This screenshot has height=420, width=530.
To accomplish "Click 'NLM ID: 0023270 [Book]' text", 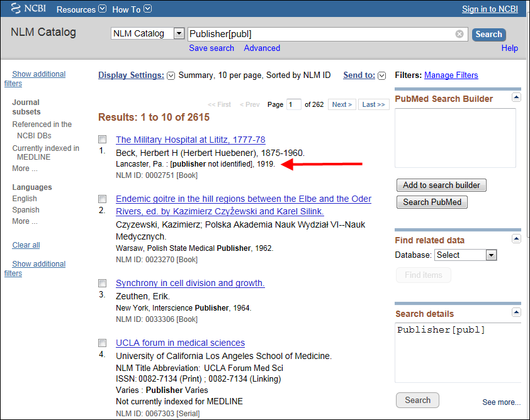I will pyautogui.click(x=157, y=260).
